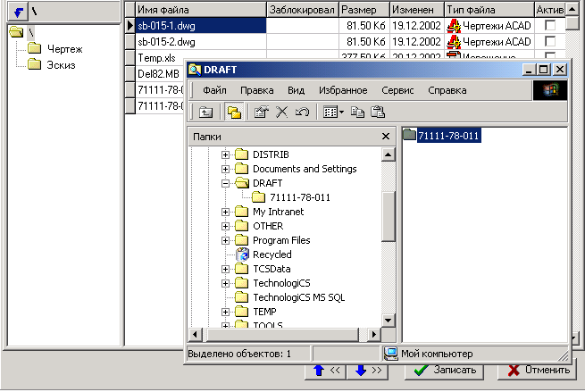Select the Recycled bin in folder tree
The height and width of the screenshot is (392, 585).
(272, 254)
